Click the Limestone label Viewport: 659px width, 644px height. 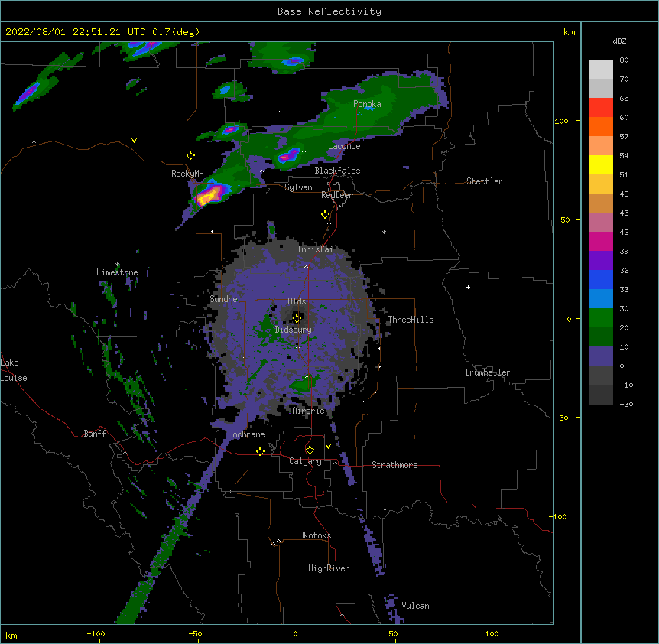tap(117, 272)
